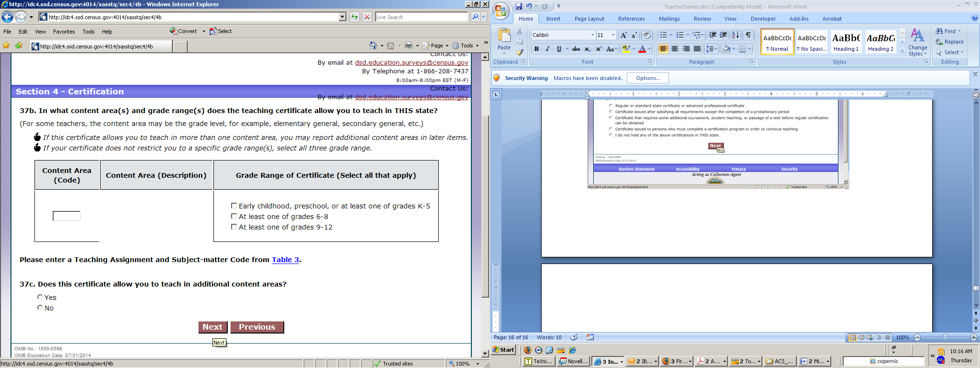Click the Content Area code input field
The height and width of the screenshot is (368, 980).
[x=67, y=216]
